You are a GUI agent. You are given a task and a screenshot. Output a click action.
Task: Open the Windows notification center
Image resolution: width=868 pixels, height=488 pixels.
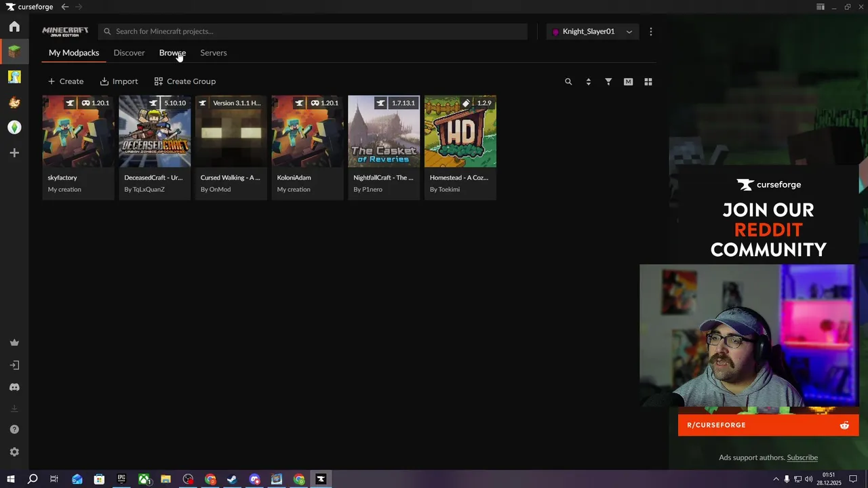tap(853, 479)
